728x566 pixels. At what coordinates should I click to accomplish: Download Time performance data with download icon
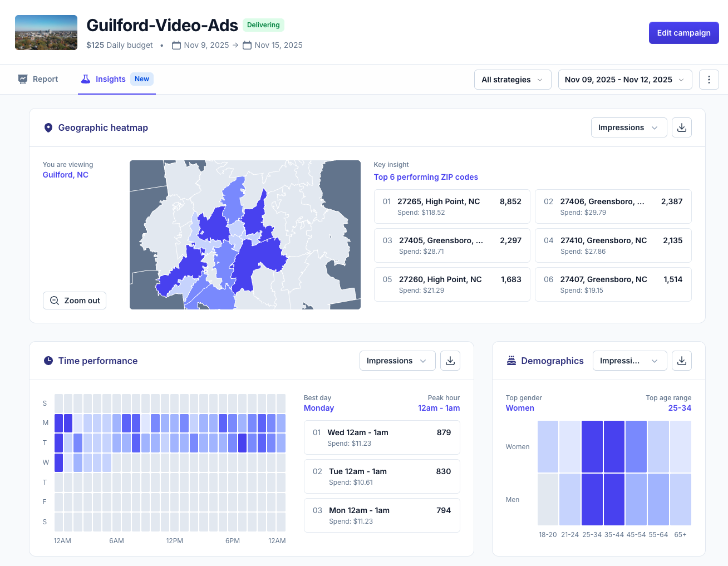coord(450,361)
